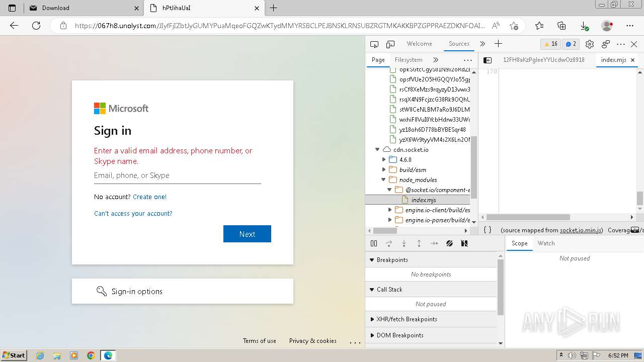Open the navigator pane more options menu
Screen dimensions: 644x362
pos(468,60)
